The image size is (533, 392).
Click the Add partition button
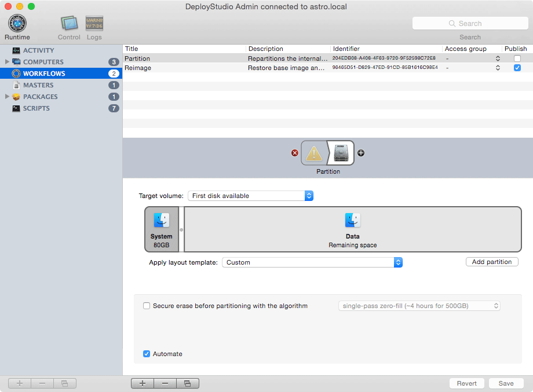[491, 262]
